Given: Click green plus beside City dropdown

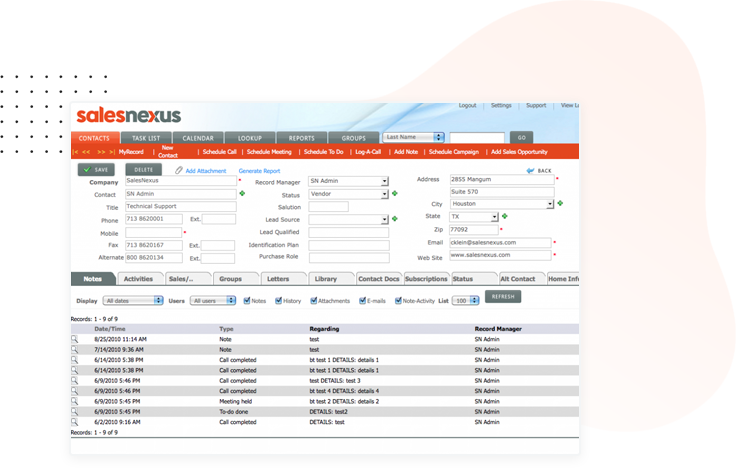Looking at the screenshot, I should click(x=560, y=204).
